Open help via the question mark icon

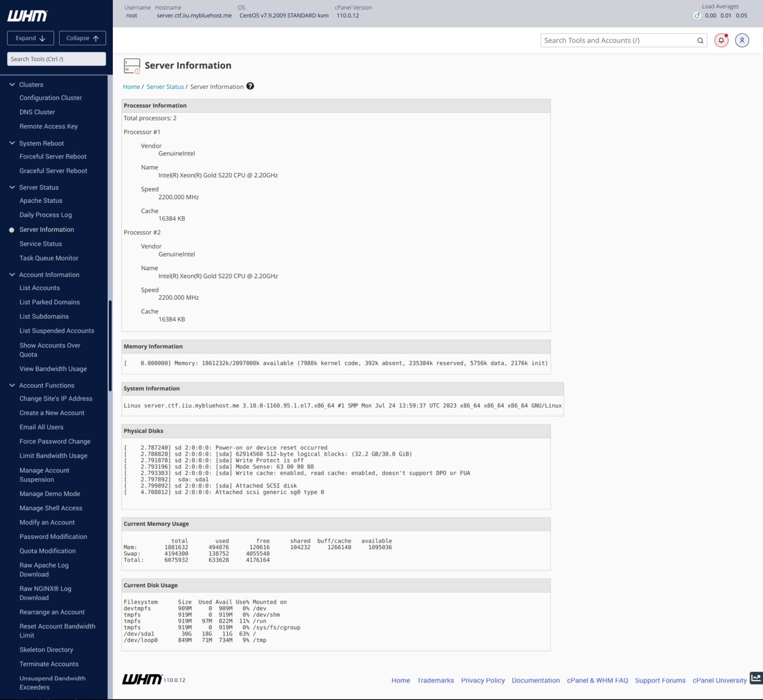coord(250,86)
